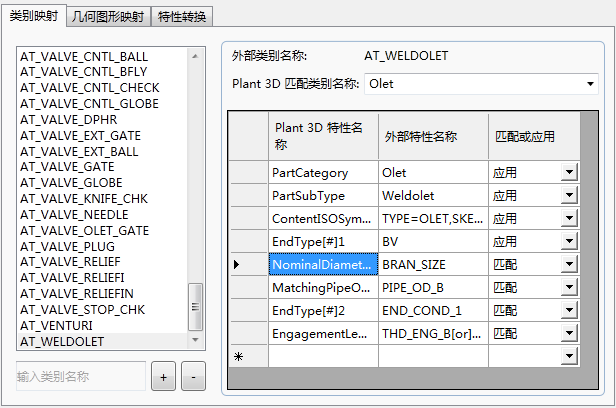
Task: Open 匹配或应用 dropdown in EndType[#]1 row
Action: pyautogui.click(x=569, y=242)
